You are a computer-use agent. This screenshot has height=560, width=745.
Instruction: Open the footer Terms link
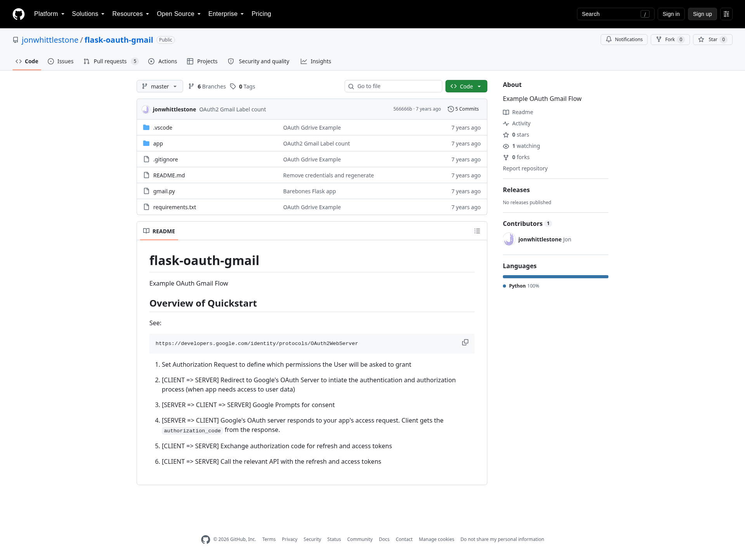point(269,539)
